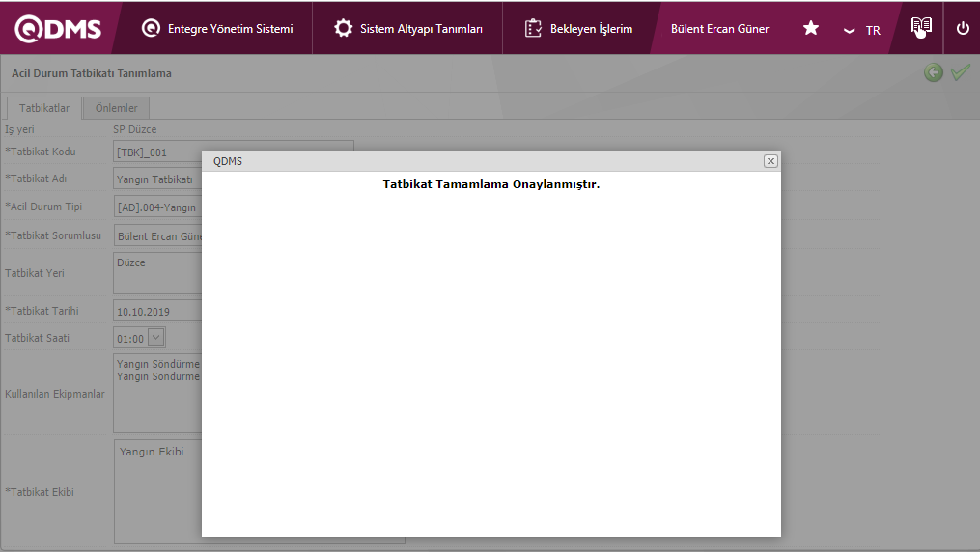Open the TR language dropdown
The width and height of the screenshot is (980, 552).
click(x=862, y=30)
